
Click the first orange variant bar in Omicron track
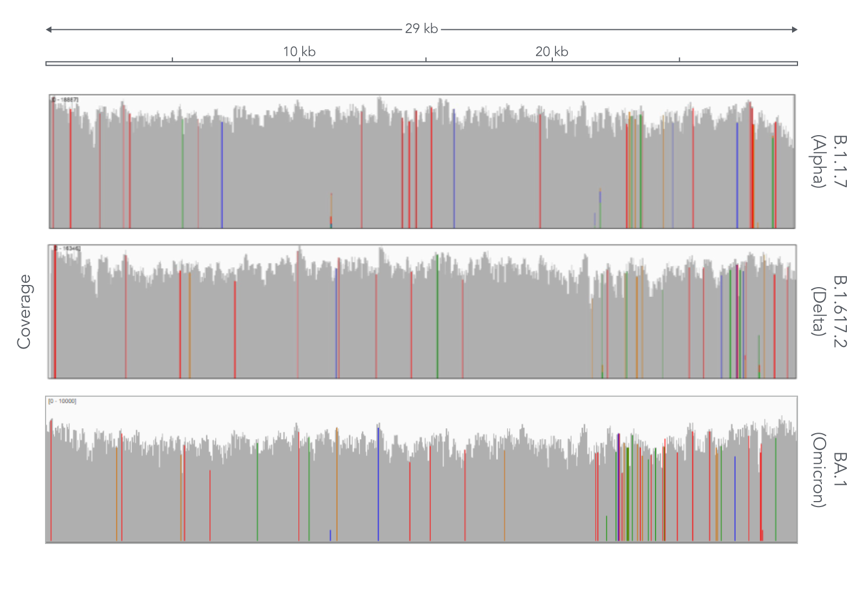click(x=116, y=494)
